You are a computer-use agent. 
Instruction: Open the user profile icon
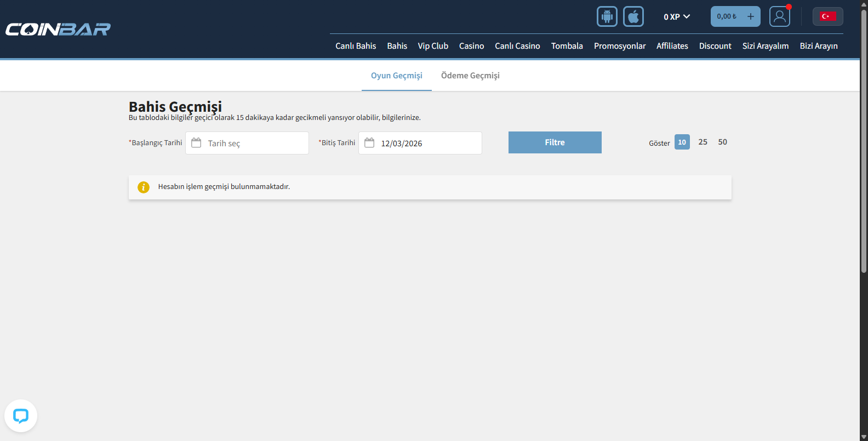tap(780, 16)
